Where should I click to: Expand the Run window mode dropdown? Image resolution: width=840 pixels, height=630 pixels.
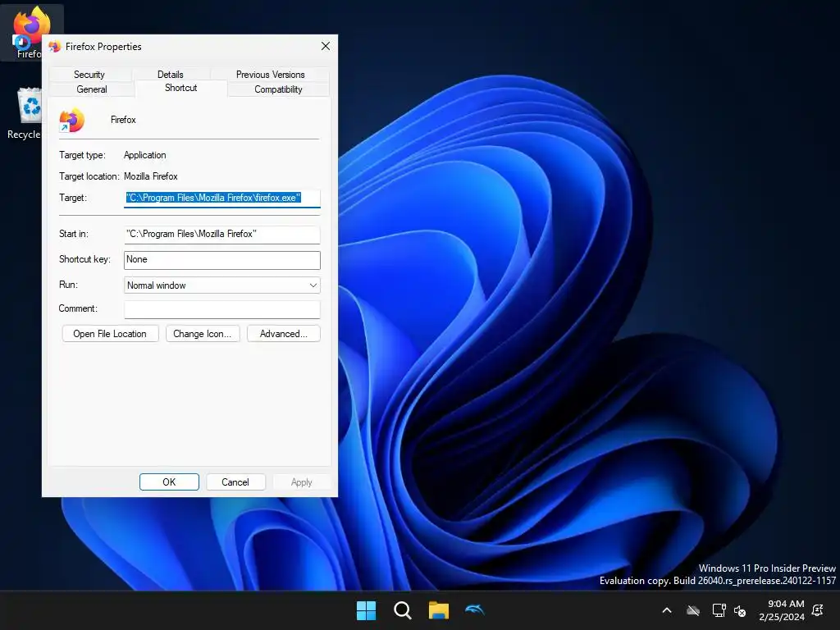[x=221, y=285]
